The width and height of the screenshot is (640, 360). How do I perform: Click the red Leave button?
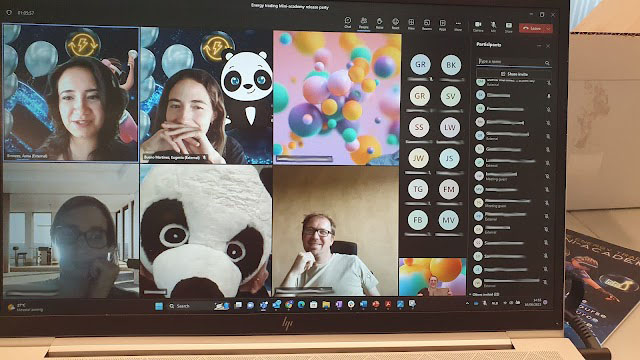pyautogui.click(x=532, y=28)
